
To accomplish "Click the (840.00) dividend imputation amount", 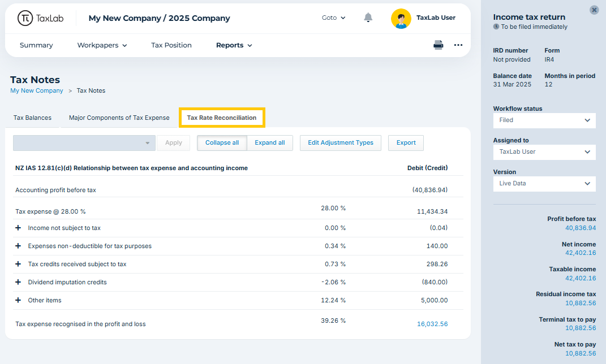I will [435, 282].
